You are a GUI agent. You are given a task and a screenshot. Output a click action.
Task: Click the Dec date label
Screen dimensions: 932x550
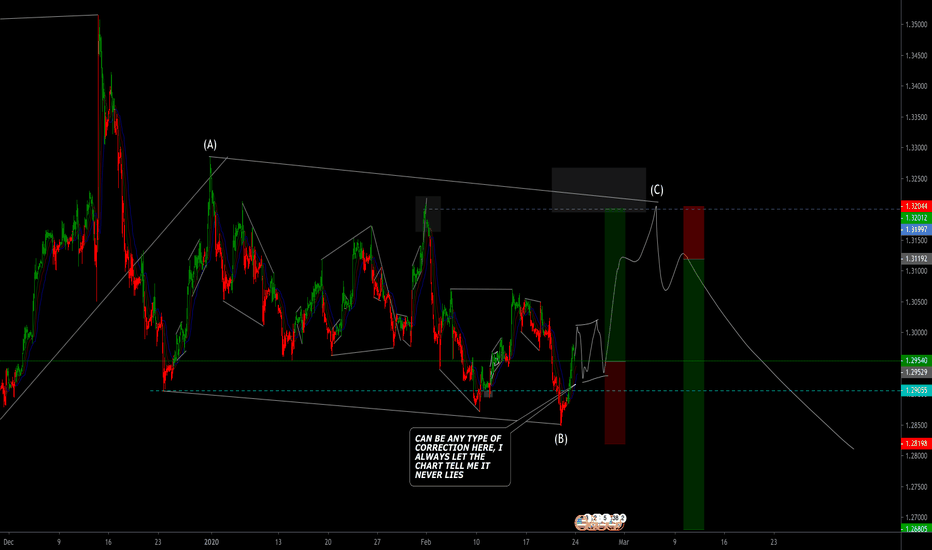(8, 542)
